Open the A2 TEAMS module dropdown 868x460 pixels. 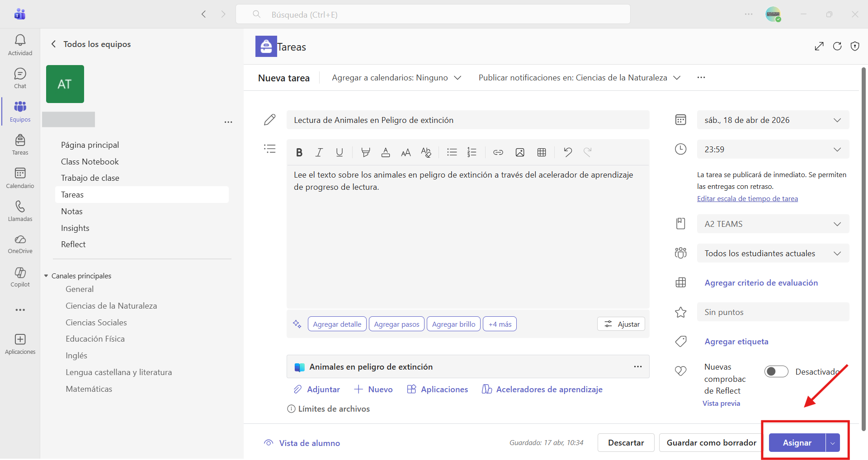(x=773, y=224)
